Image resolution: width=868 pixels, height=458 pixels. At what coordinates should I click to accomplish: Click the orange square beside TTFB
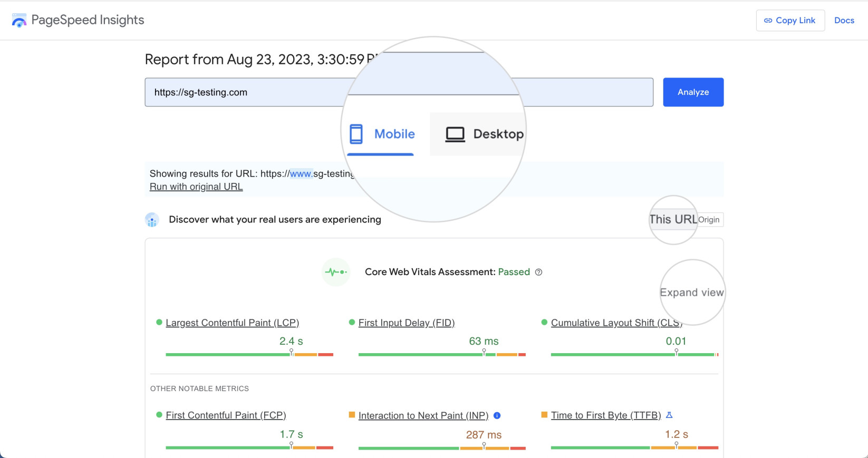tap(544, 415)
